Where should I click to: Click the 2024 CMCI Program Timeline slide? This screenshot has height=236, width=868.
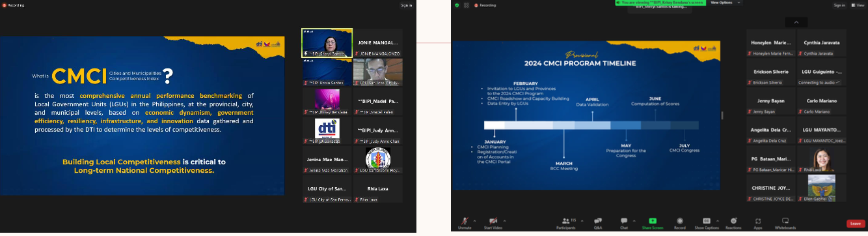(586, 116)
